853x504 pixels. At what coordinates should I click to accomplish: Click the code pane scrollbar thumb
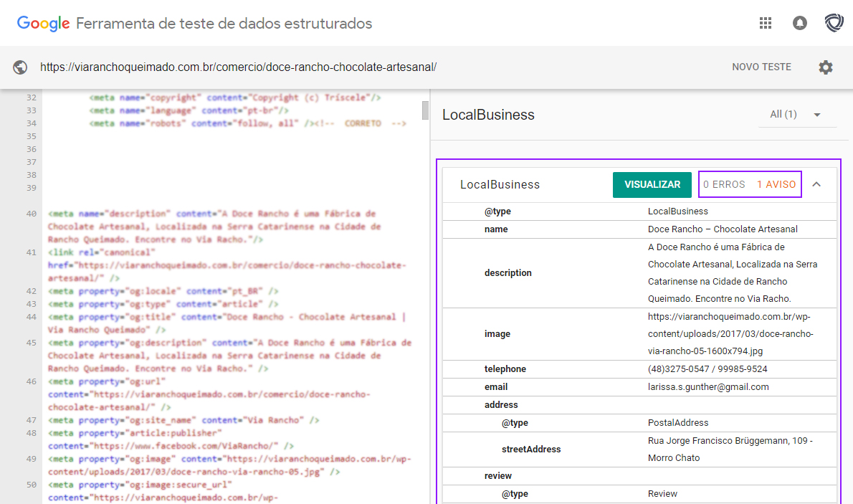pos(425,110)
